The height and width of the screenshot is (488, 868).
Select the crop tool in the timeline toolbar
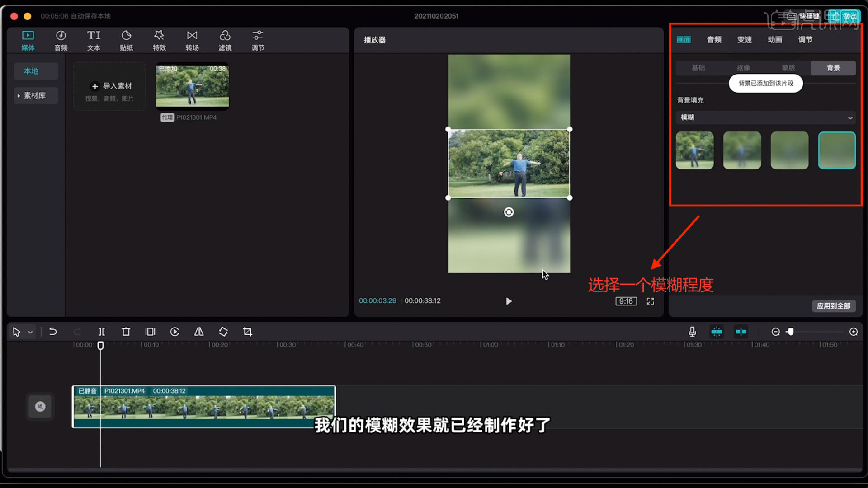click(247, 331)
